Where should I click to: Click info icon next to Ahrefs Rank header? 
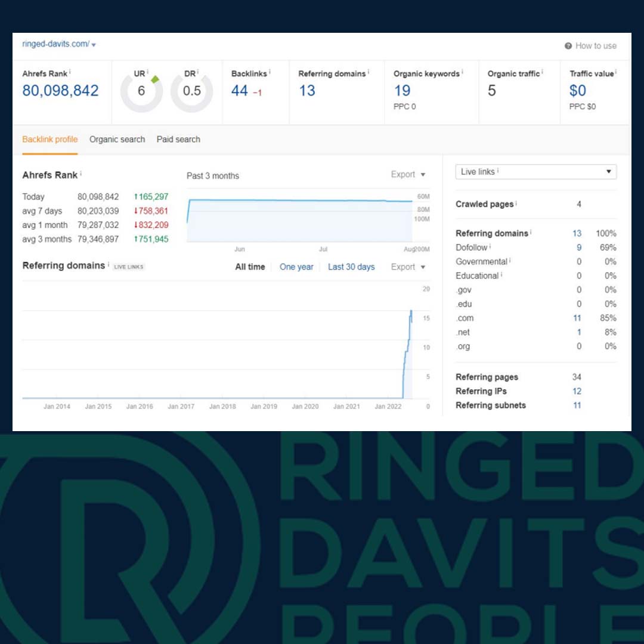tap(70, 72)
